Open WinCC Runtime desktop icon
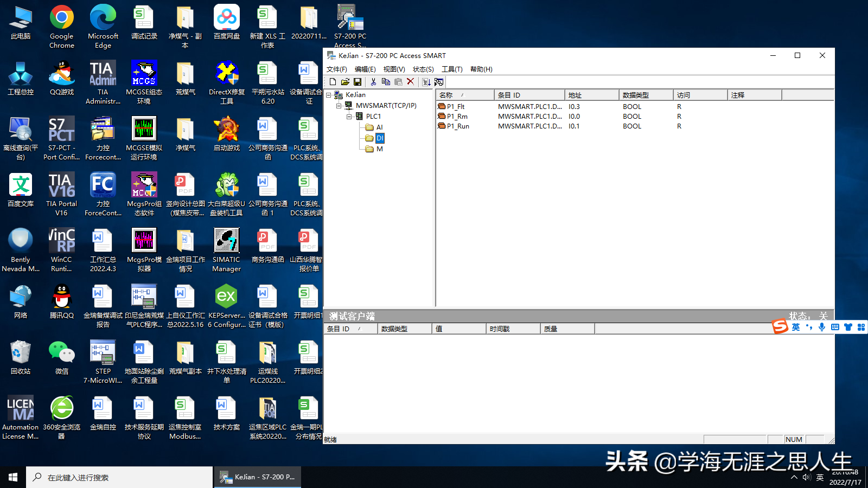This screenshot has width=868, height=488. (62, 250)
